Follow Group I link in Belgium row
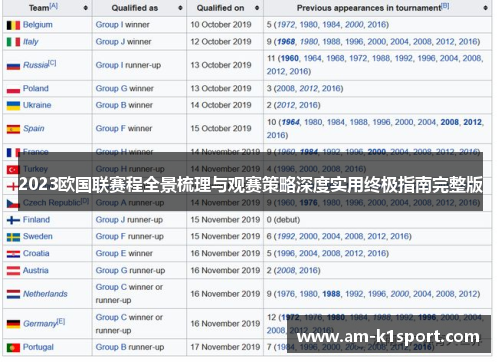The width and height of the screenshot is (500, 362). (109, 25)
